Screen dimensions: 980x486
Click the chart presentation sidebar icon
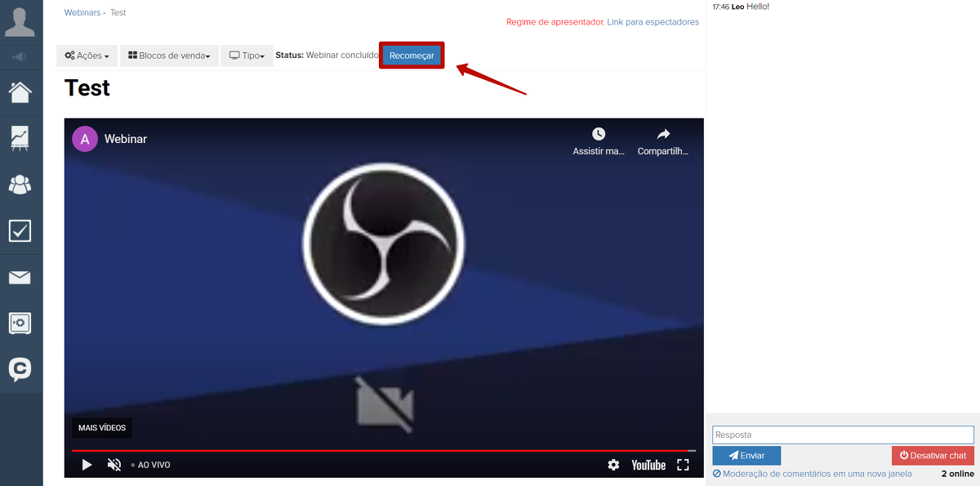(20, 137)
